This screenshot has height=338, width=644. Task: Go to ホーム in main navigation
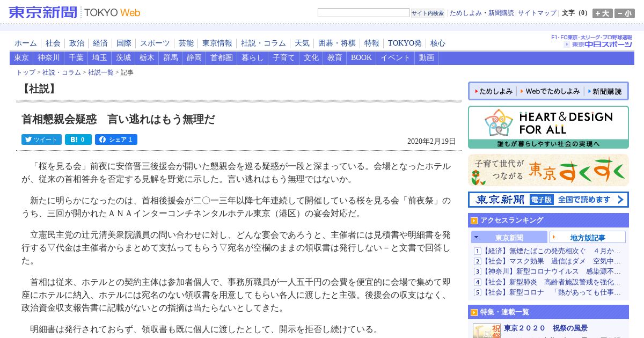26,43
